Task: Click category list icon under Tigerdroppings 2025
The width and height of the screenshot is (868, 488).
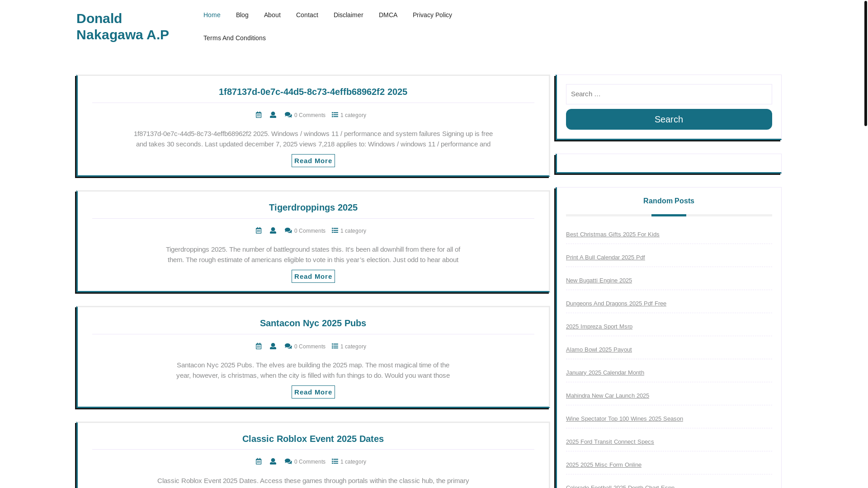Action: (335, 230)
